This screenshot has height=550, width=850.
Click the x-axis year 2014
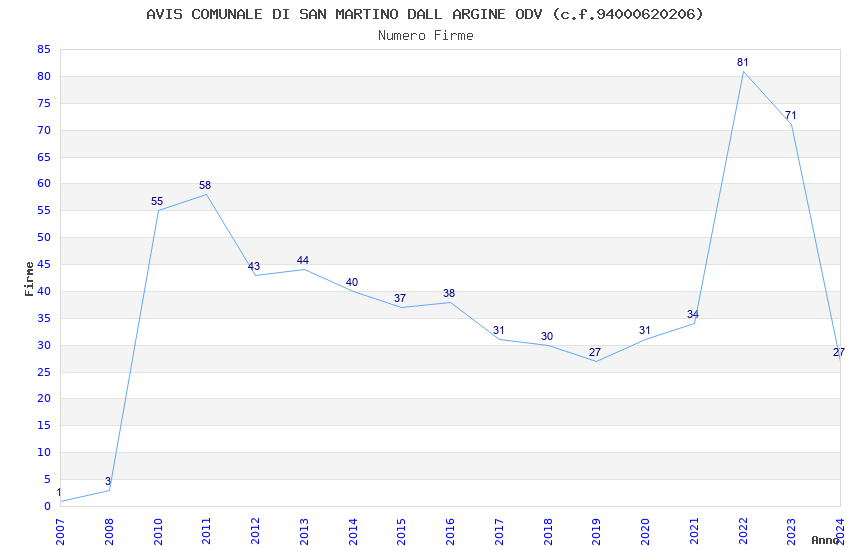click(353, 532)
